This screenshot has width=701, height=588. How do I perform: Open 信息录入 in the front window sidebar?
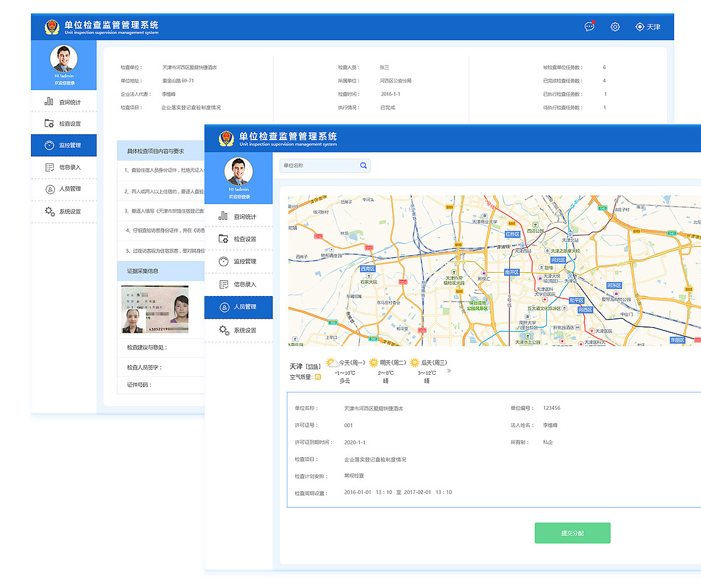click(x=238, y=284)
